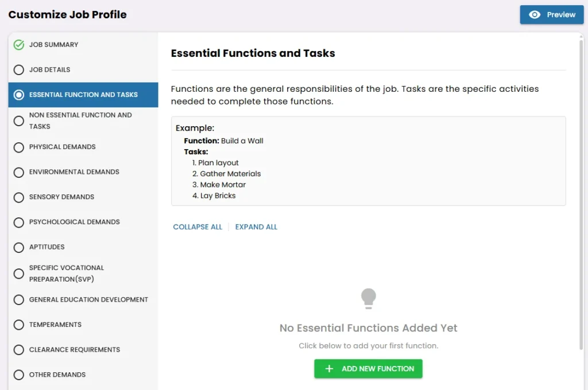Select the Job Details step circle

18,69
